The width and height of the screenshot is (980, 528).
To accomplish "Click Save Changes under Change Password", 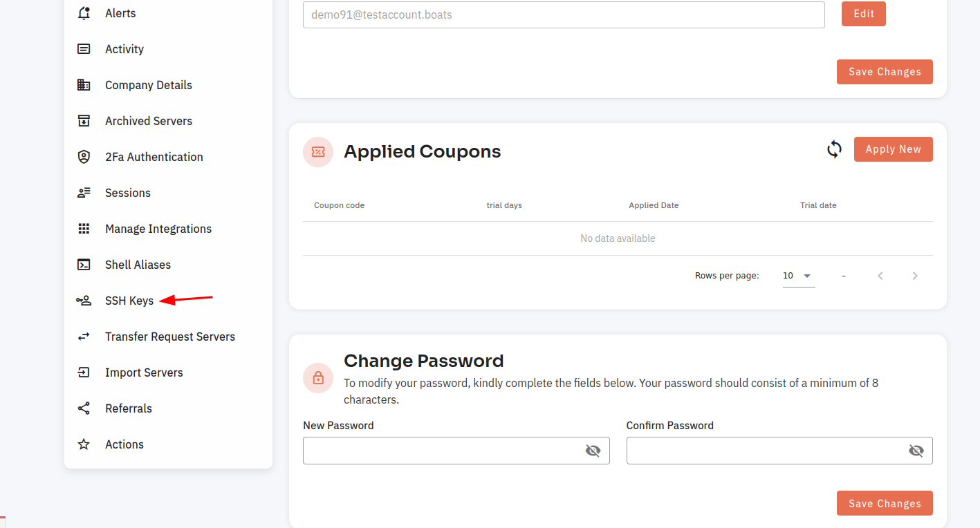I will [x=885, y=503].
